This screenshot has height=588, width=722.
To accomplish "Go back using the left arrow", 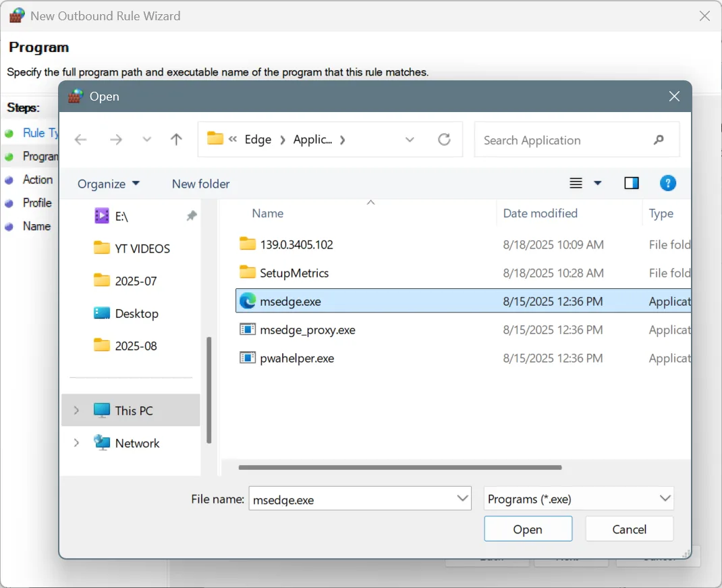I will [x=80, y=139].
